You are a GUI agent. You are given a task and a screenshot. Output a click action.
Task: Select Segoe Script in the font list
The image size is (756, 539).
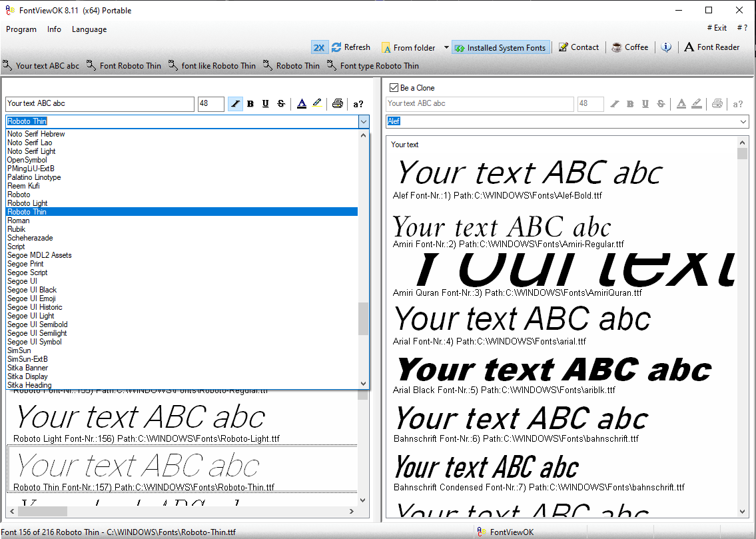(x=182, y=272)
